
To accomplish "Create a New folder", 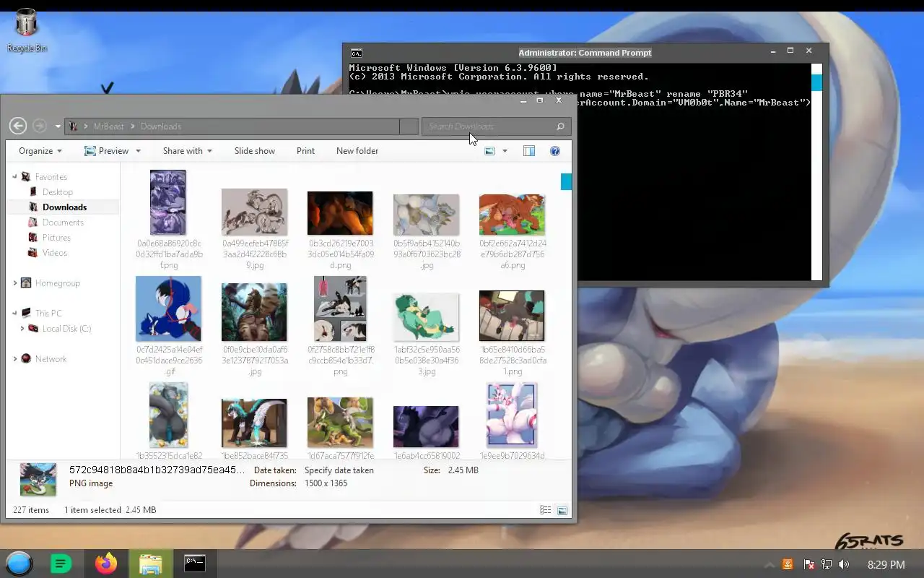I will [x=357, y=151].
